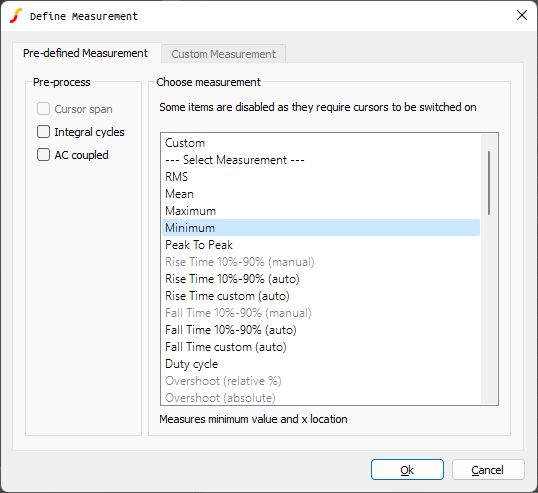This screenshot has width=538, height=493.
Task: Select RMS in the measurement list
Action: 321,177
